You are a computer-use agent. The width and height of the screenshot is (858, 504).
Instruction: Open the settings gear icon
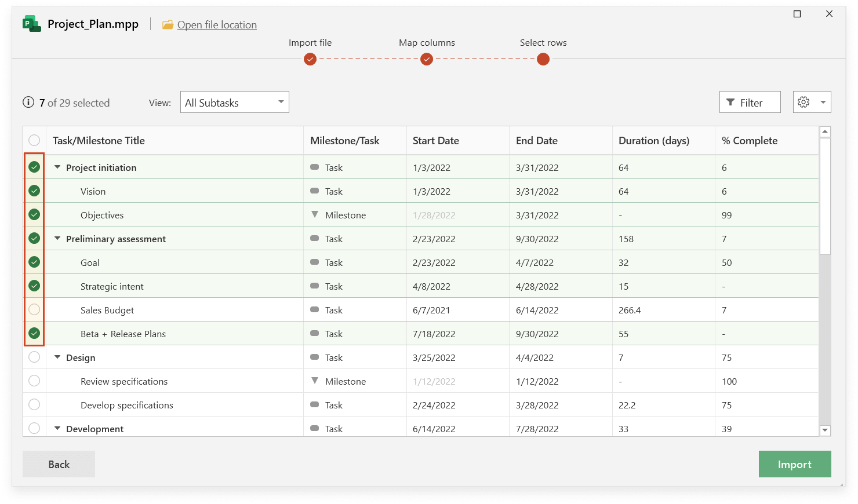(x=804, y=102)
